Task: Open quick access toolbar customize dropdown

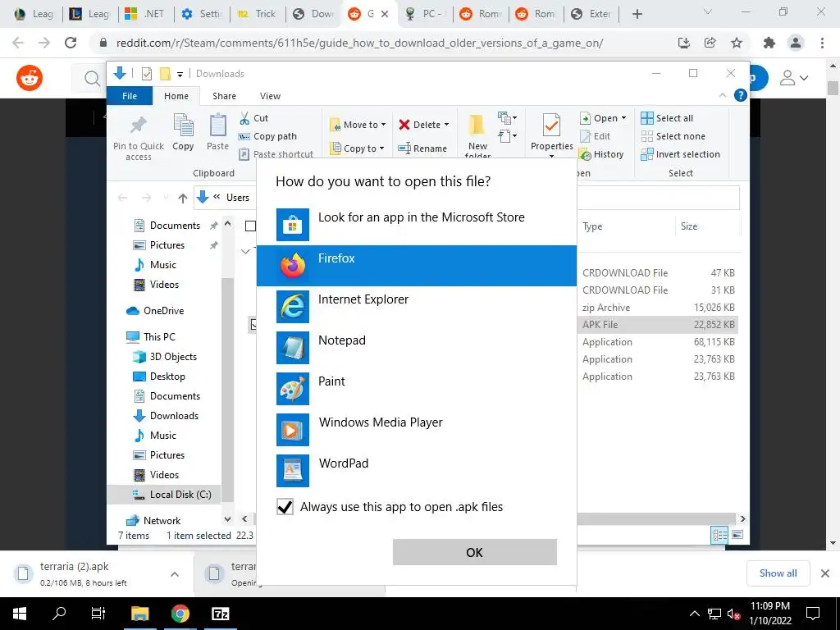Action: pyautogui.click(x=180, y=75)
